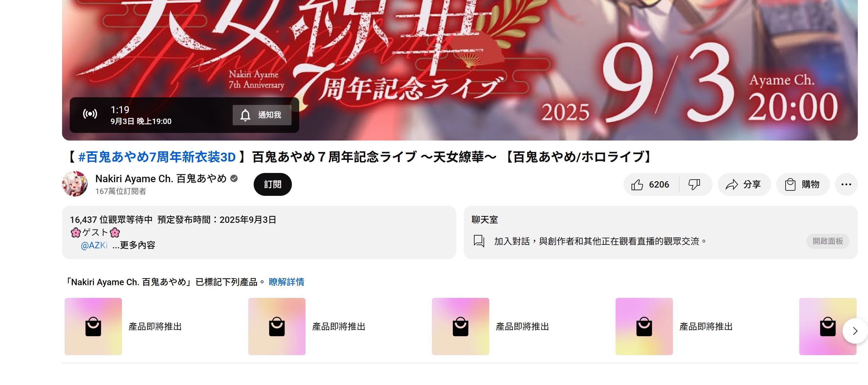This screenshot has height=385, width=868.
Task: Open the @AZKi mention link
Action: tap(94, 245)
